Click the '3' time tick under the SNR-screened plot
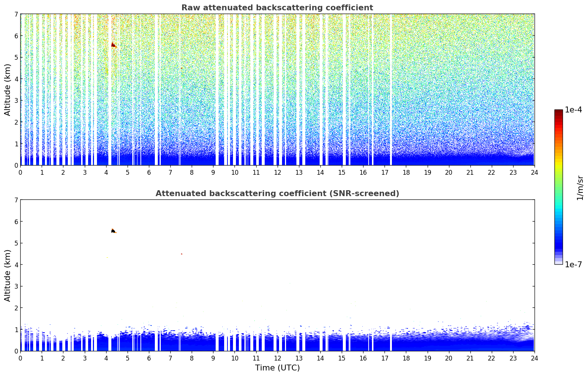The width and height of the screenshot is (588, 376). click(x=84, y=358)
